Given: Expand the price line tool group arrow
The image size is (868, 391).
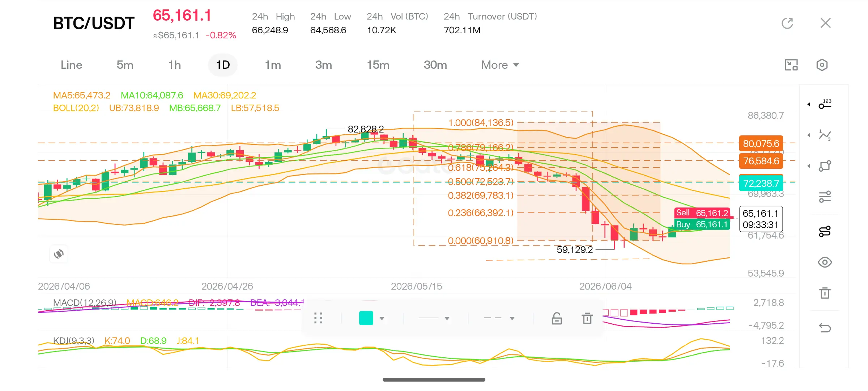Looking at the screenshot, I should point(809,104).
